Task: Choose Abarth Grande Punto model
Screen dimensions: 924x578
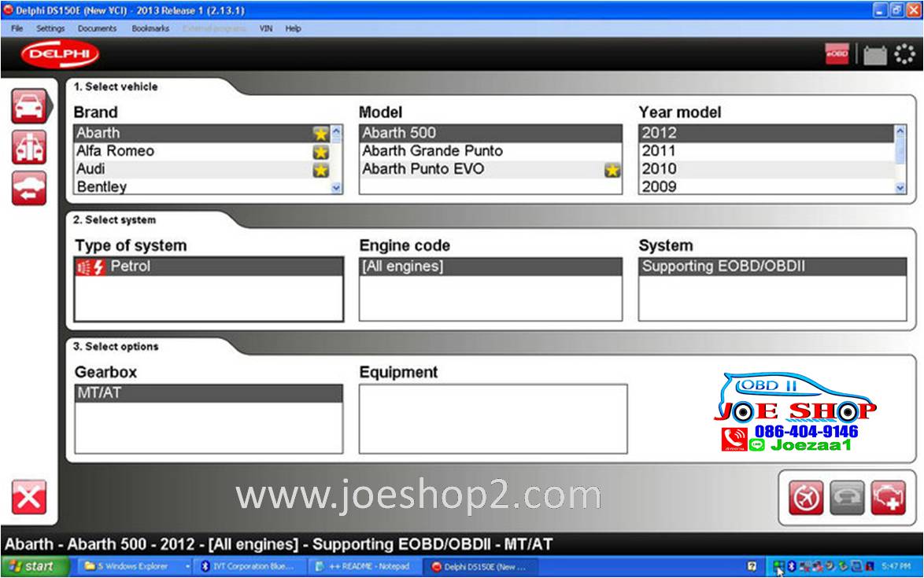Action: pyautogui.click(x=432, y=151)
